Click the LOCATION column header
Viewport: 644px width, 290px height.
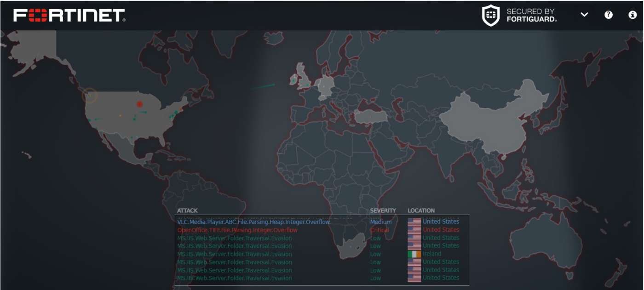tap(421, 210)
